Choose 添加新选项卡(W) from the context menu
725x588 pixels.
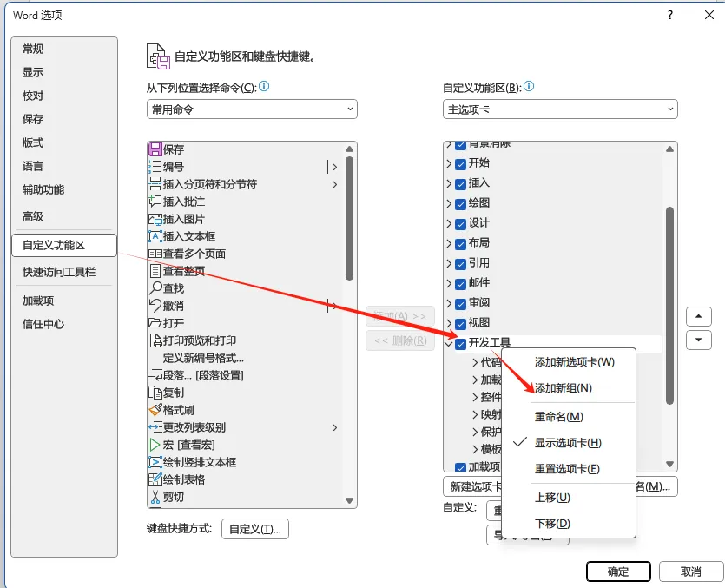click(568, 362)
